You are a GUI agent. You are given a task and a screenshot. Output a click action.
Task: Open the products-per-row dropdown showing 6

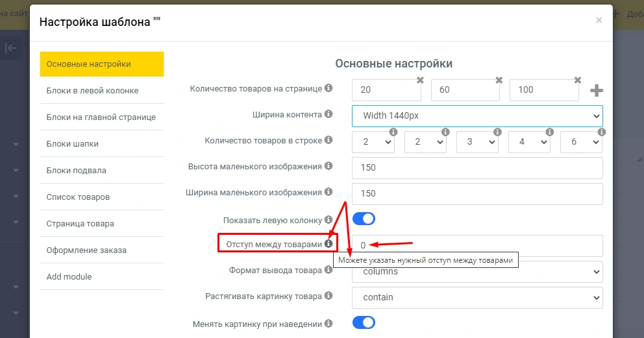(x=581, y=141)
